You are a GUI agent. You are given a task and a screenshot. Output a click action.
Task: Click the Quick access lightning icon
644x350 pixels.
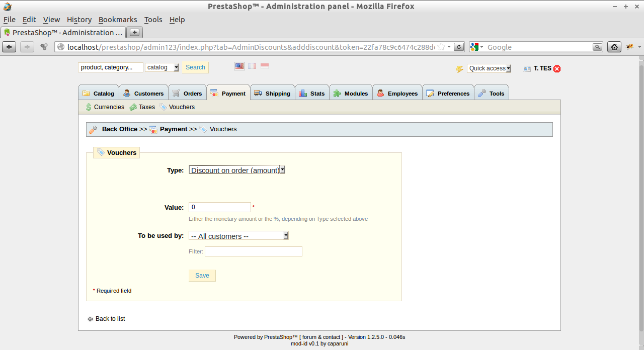459,69
